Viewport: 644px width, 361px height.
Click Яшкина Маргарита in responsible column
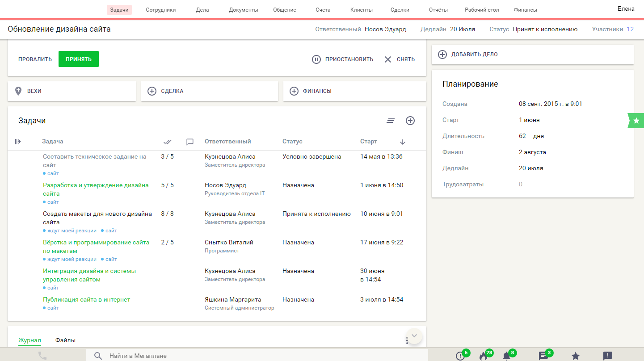(x=233, y=300)
